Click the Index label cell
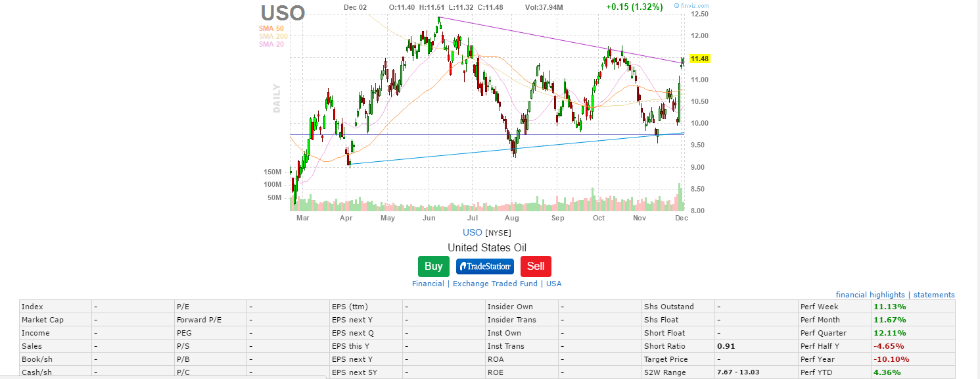This screenshot has height=379, width=980. pos(56,307)
